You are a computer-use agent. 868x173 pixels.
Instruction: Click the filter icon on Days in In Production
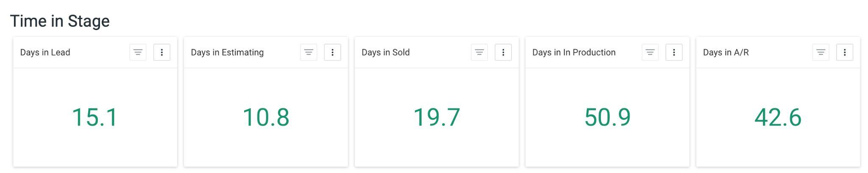[650, 52]
